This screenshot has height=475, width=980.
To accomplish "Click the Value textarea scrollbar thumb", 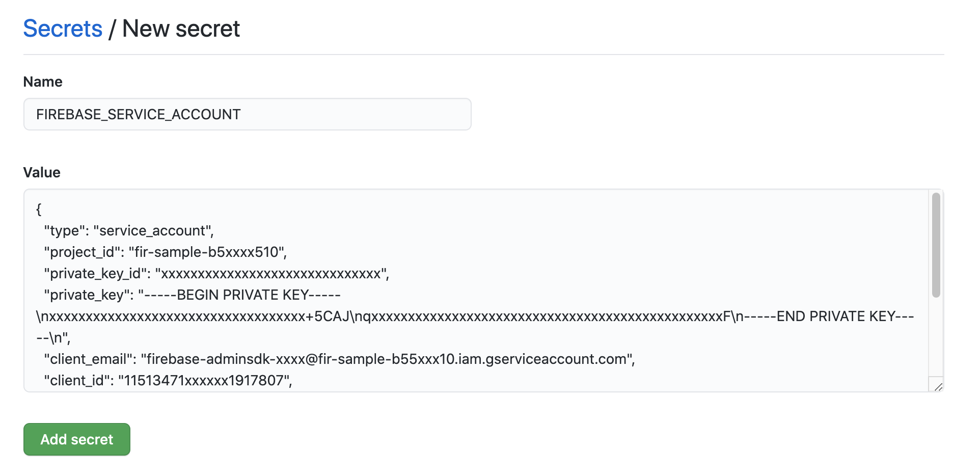I will (x=936, y=245).
